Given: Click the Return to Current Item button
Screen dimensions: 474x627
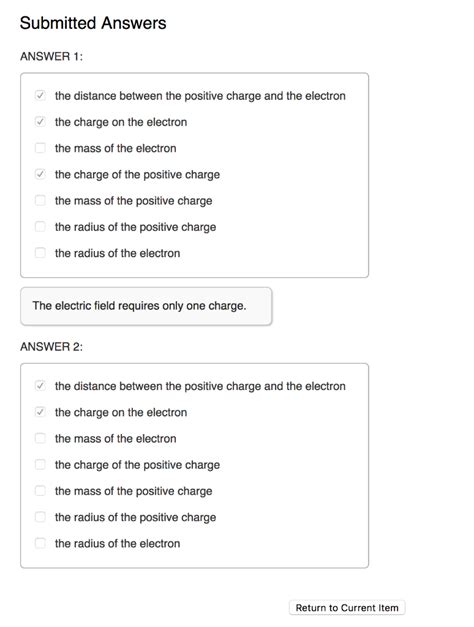Looking at the screenshot, I should point(347,607).
